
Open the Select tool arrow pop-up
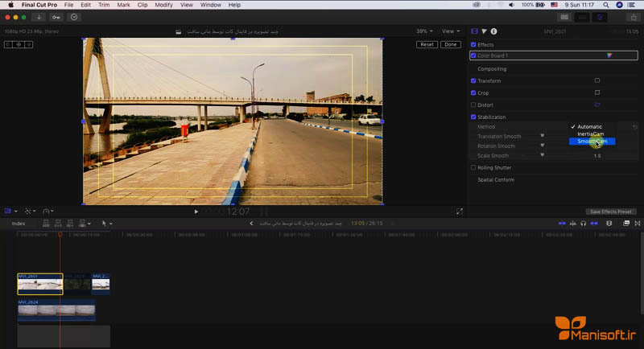click(x=107, y=224)
